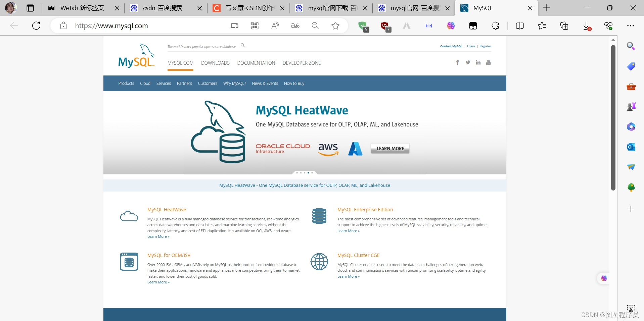Open MySQL LinkedIn page icon
This screenshot has width=644, height=321.
478,62
